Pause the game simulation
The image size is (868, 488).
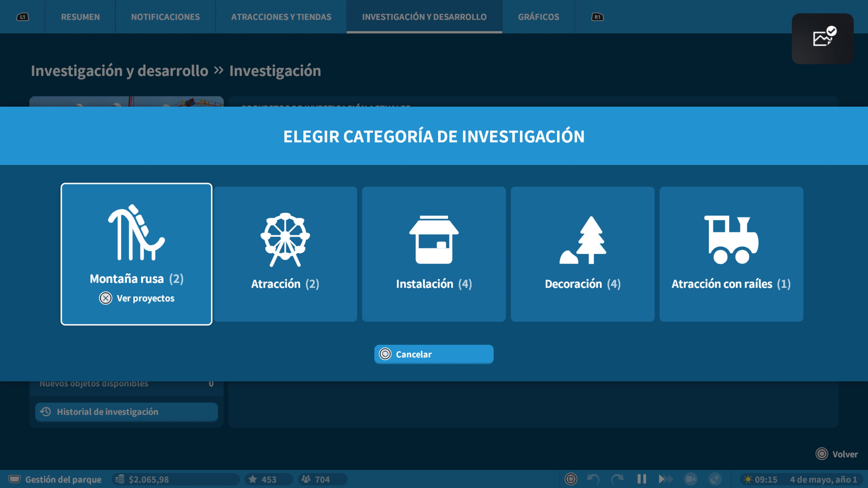(642, 479)
